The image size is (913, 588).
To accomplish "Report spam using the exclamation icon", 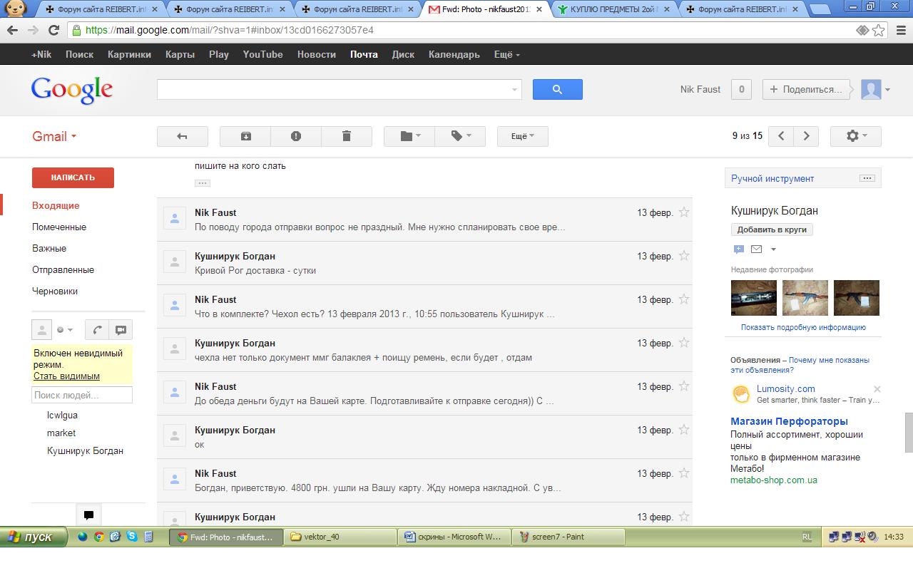I will click(296, 136).
